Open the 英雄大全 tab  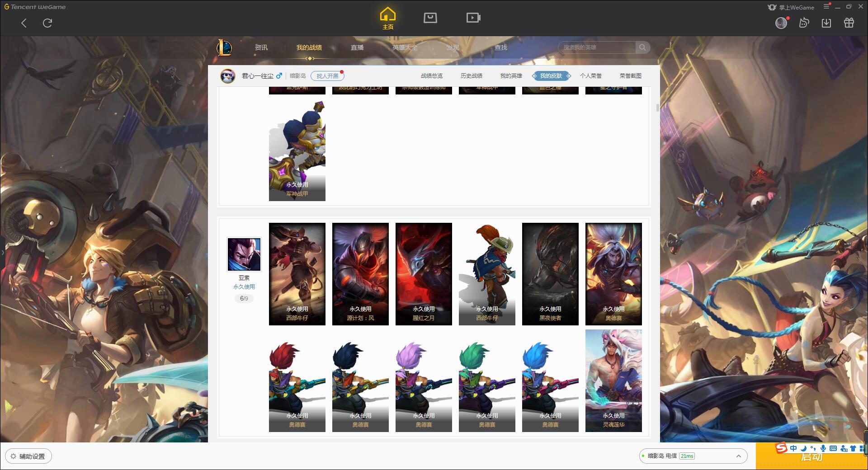pyautogui.click(x=405, y=47)
